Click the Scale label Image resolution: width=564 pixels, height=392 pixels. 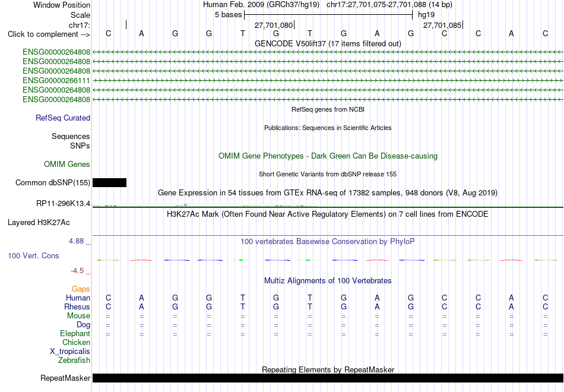click(80, 15)
